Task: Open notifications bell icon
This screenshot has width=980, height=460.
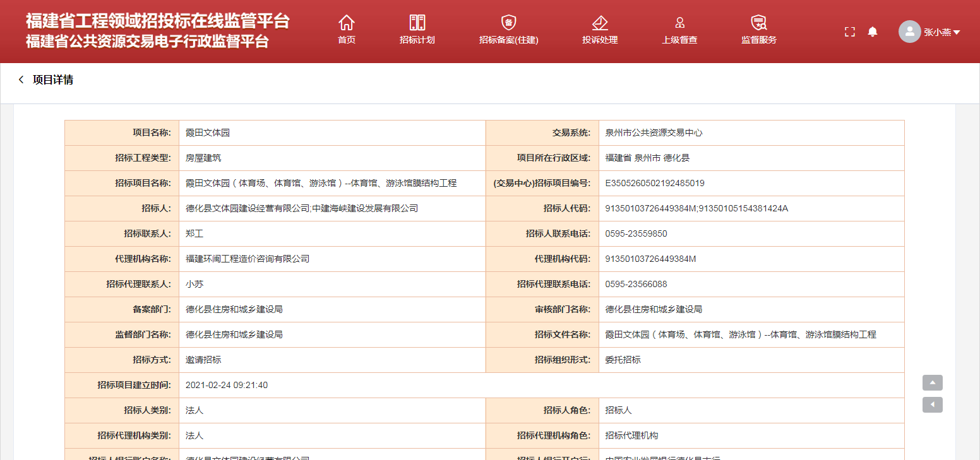Action: [x=873, y=32]
